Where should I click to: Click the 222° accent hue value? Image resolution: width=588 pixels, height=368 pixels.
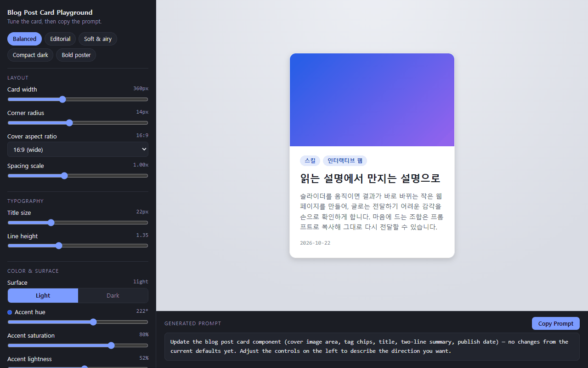click(x=142, y=311)
